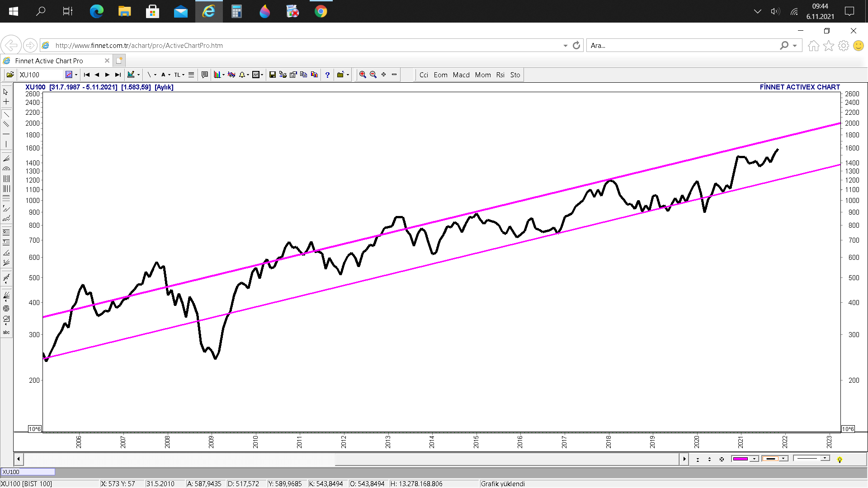Click the Rsi indicator button
The height and width of the screenshot is (488, 868).
click(500, 75)
